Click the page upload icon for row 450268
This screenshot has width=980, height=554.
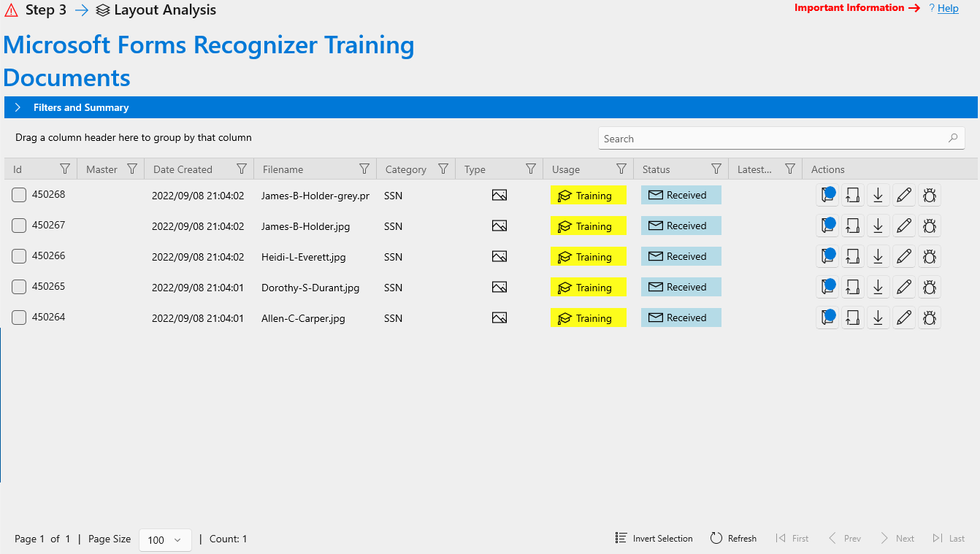pos(853,195)
